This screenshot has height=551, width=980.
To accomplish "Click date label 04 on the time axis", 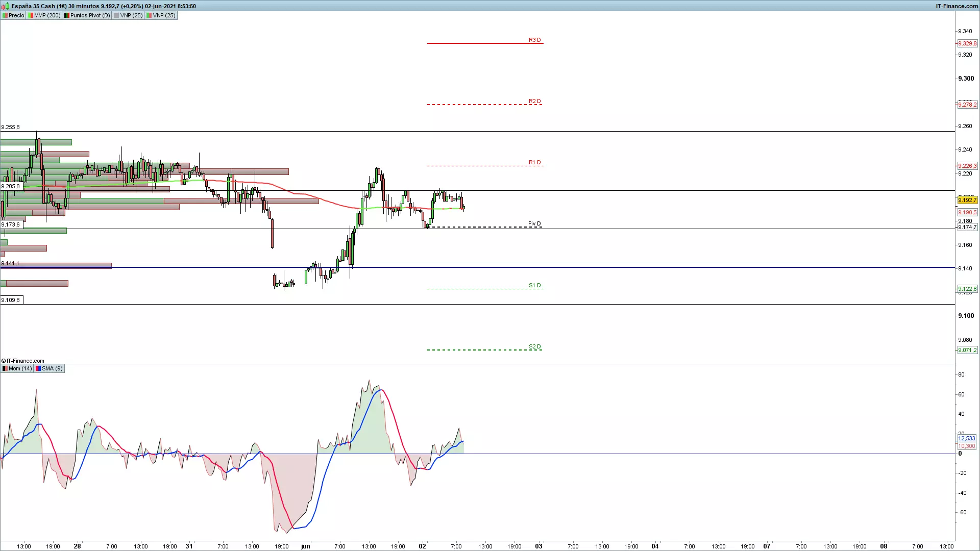I will coord(655,546).
